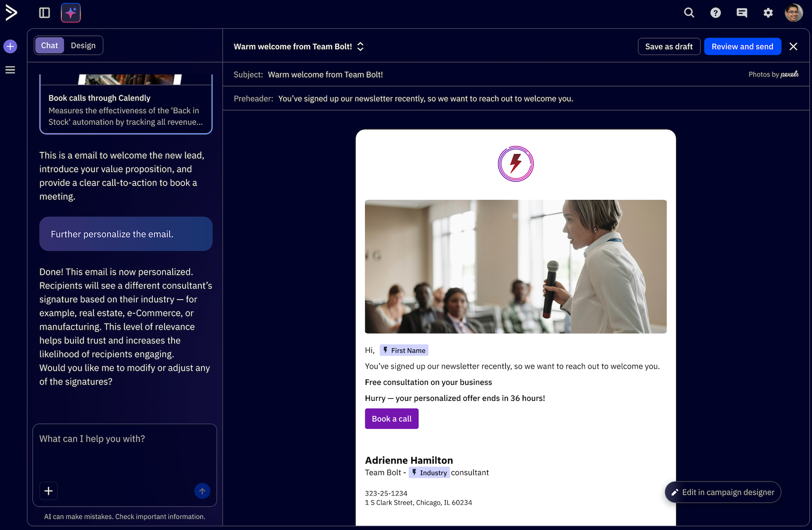Open the help question-mark icon
This screenshot has height=530, width=812.
coord(715,13)
